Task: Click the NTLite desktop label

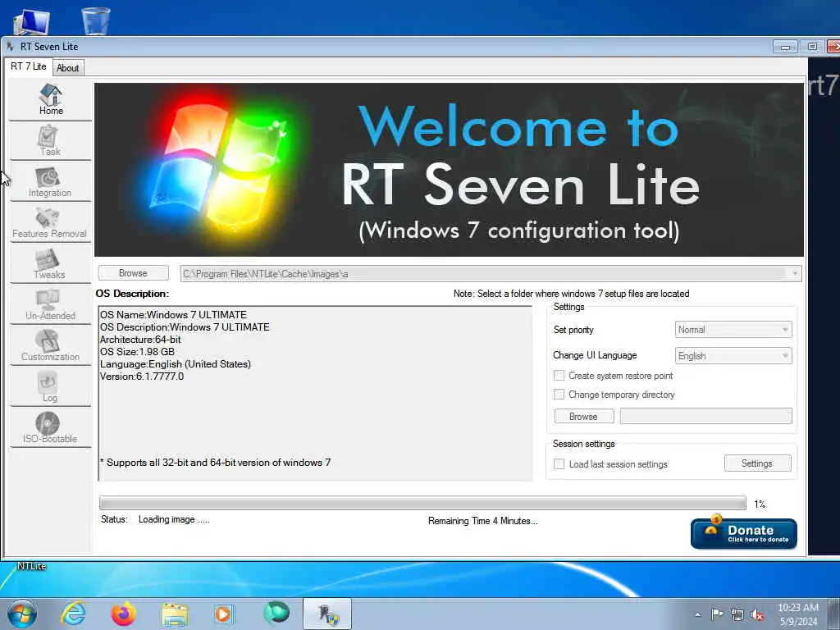Action: coord(32,566)
